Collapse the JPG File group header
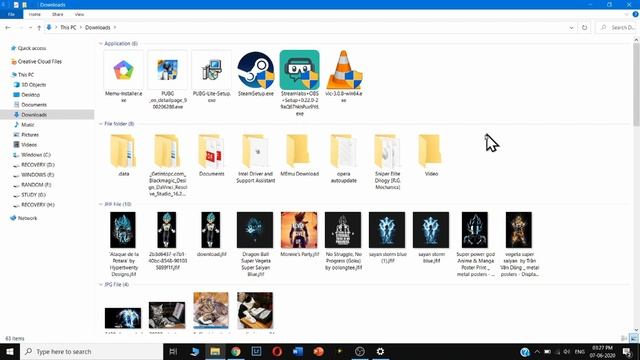The width and height of the screenshot is (640, 360). [101, 284]
